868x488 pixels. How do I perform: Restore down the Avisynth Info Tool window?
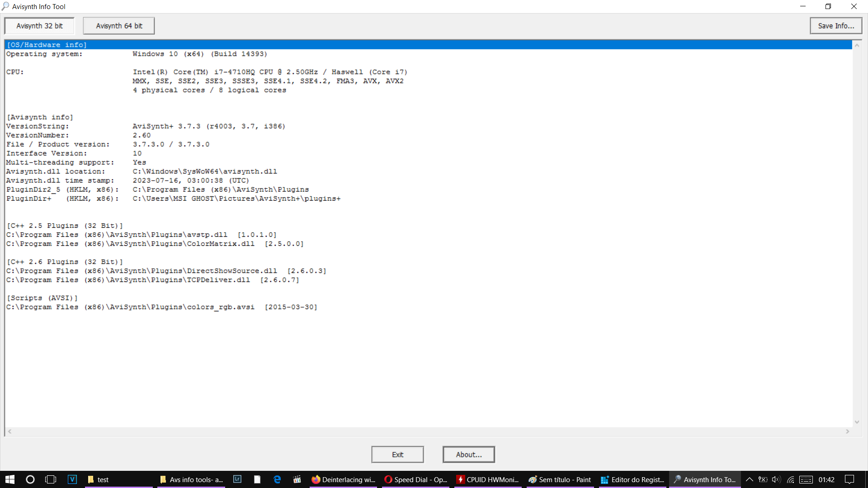pyautogui.click(x=828, y=6)
